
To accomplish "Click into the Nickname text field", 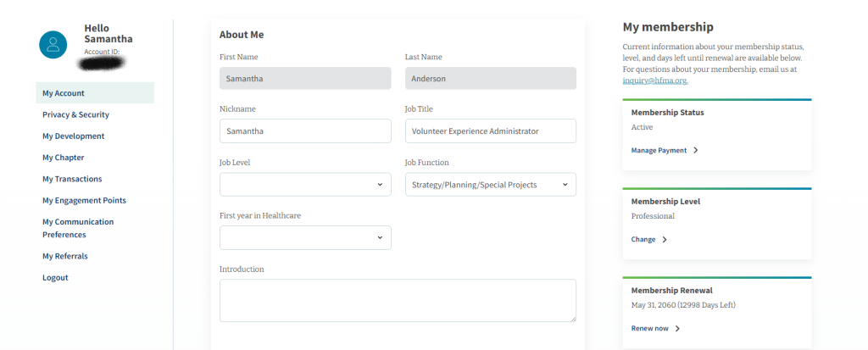I will tap(305, 131).
